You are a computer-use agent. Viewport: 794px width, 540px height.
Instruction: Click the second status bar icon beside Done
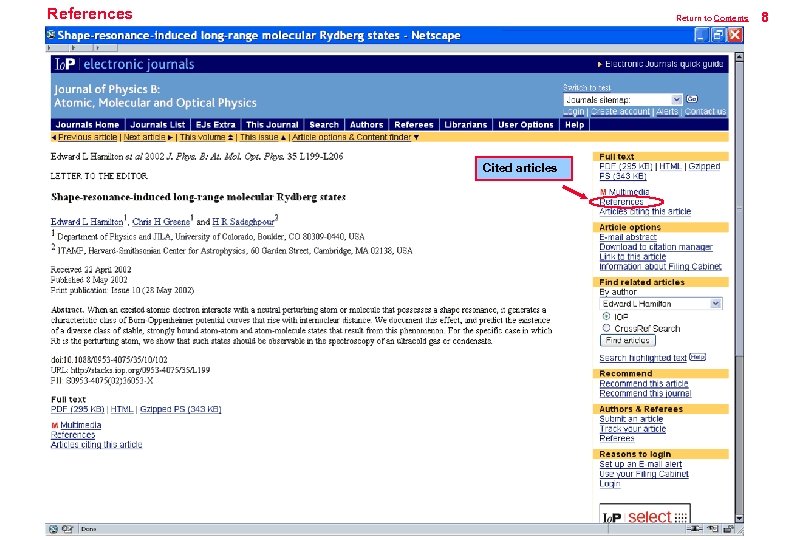67,529
